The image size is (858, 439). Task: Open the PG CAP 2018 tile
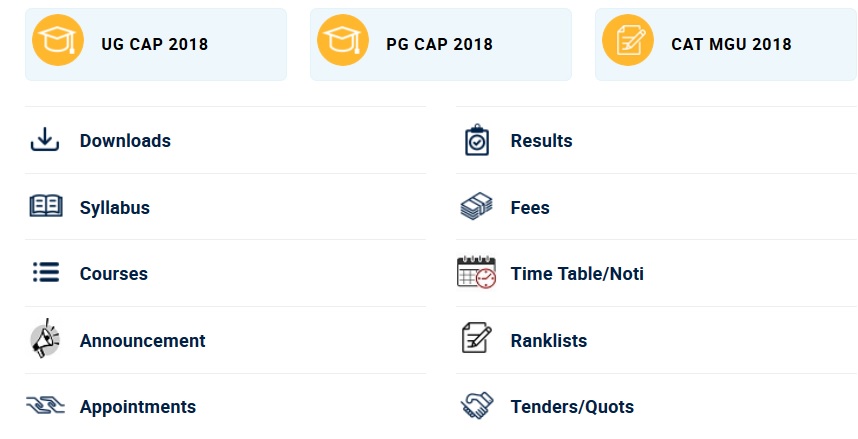tap(441, 44)
